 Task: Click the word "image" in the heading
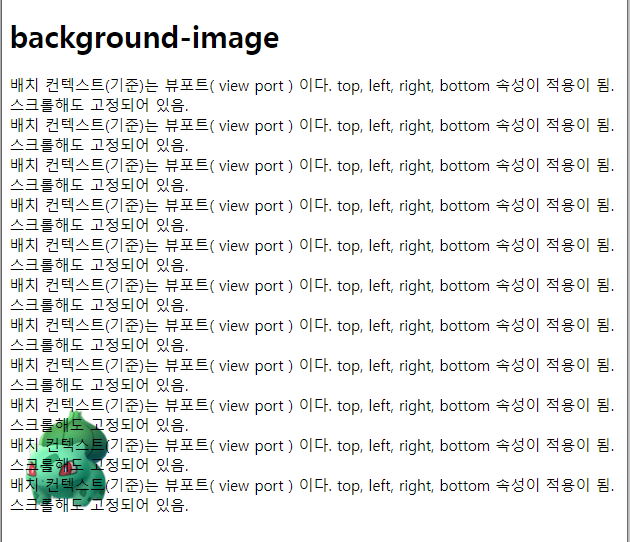235,39
